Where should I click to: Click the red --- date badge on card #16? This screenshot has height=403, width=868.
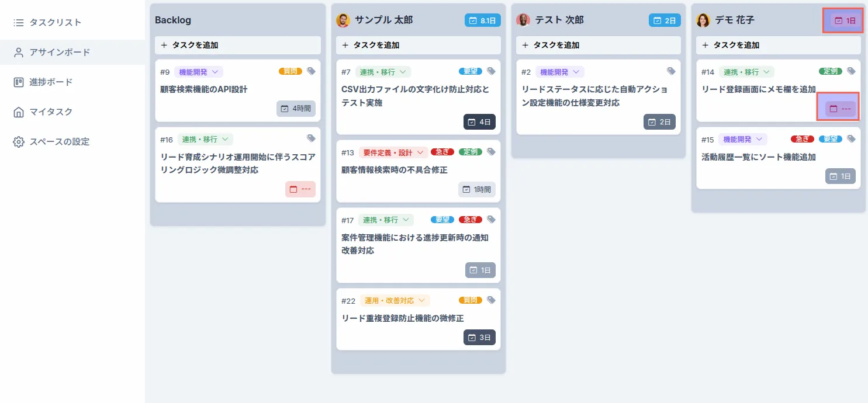click(x=300, y=189)
